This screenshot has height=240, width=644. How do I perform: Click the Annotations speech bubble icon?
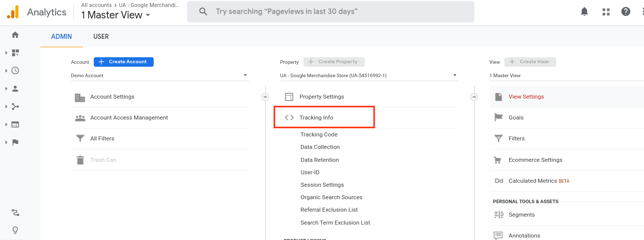pos(498,236)
